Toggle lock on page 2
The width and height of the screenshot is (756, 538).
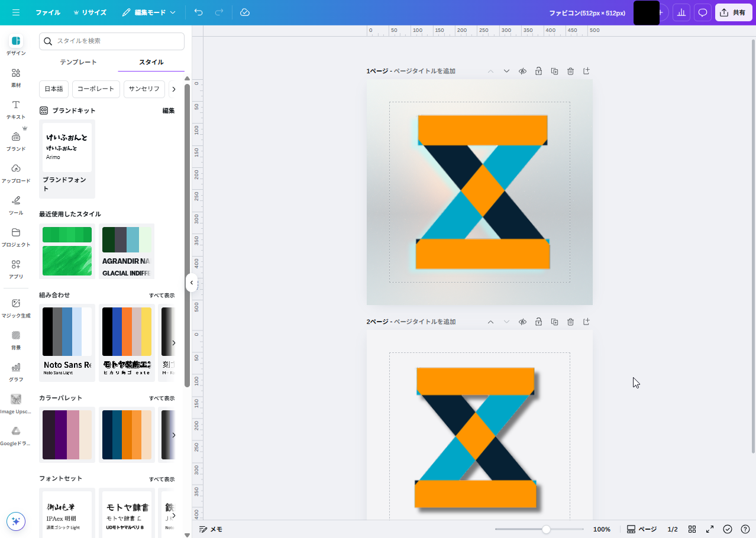click(538, 322)
